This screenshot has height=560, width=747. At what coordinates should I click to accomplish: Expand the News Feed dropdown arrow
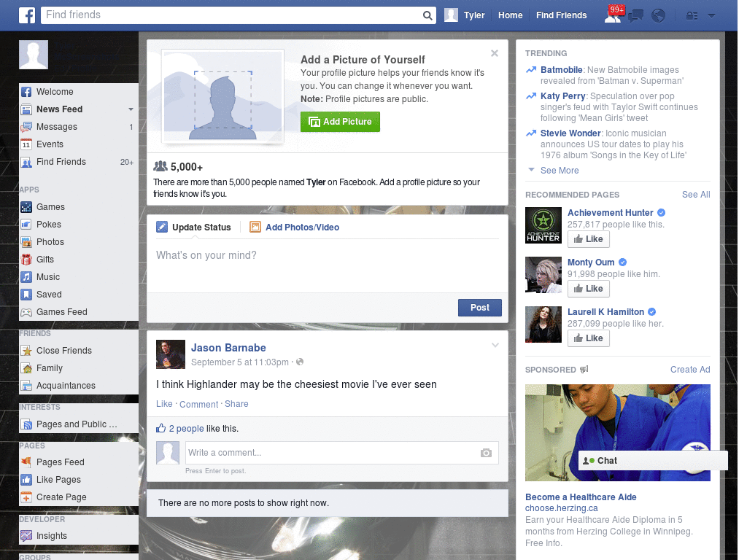[x=131, y=109]
